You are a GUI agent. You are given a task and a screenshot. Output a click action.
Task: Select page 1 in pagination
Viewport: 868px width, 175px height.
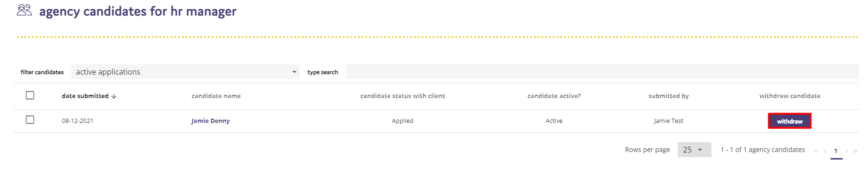(x=836, y=151)
